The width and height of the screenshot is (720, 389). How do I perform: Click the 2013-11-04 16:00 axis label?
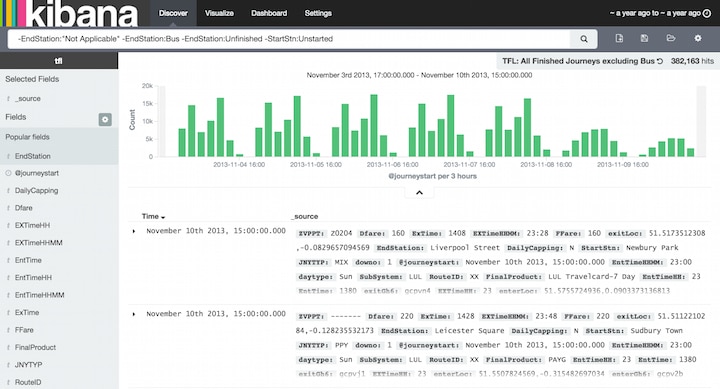click(x=239, y=164)
